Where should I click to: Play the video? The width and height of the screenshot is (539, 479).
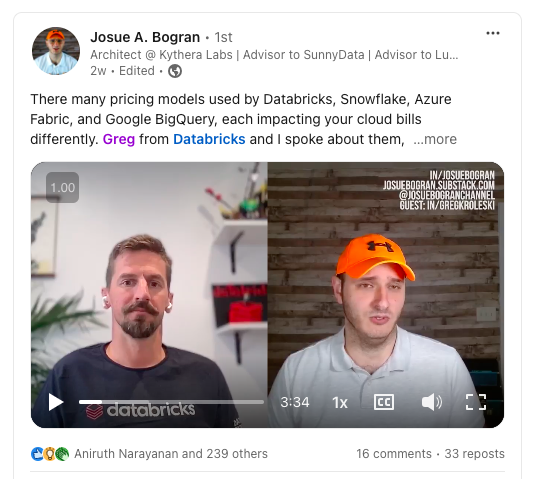click(56, 402)
